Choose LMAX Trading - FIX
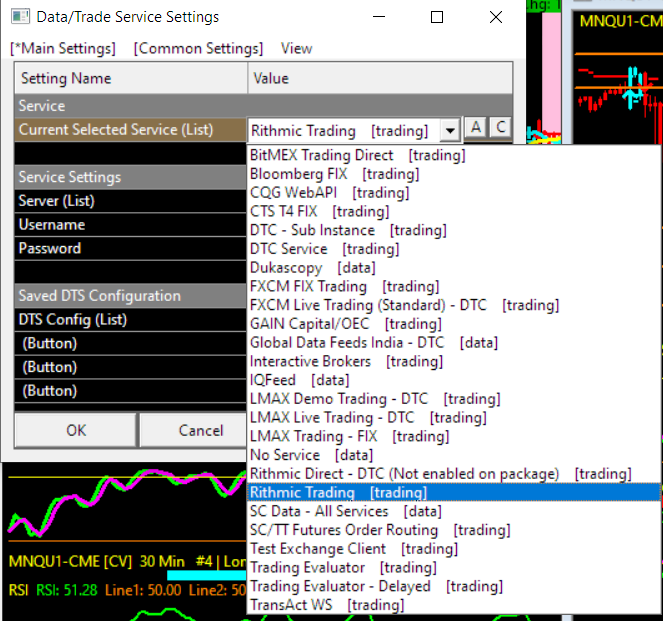The width and height of the screenshot is (663, 621). 453,436
